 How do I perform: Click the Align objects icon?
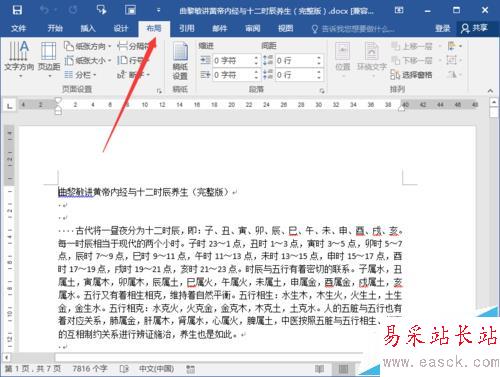[452, 46]
